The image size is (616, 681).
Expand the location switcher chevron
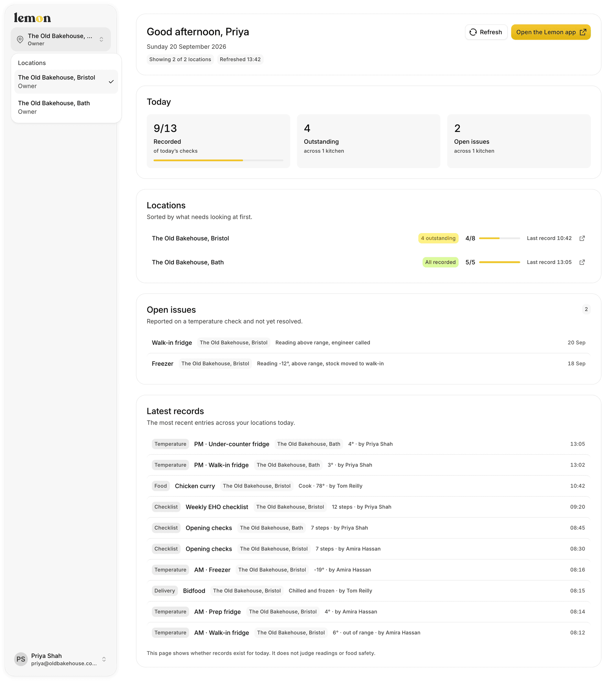(101, 40)
